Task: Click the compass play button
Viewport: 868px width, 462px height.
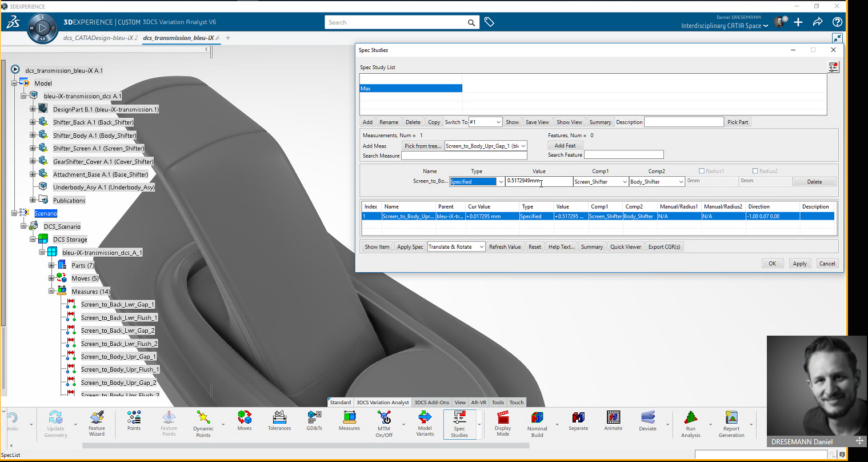Action: coord(42,27)
